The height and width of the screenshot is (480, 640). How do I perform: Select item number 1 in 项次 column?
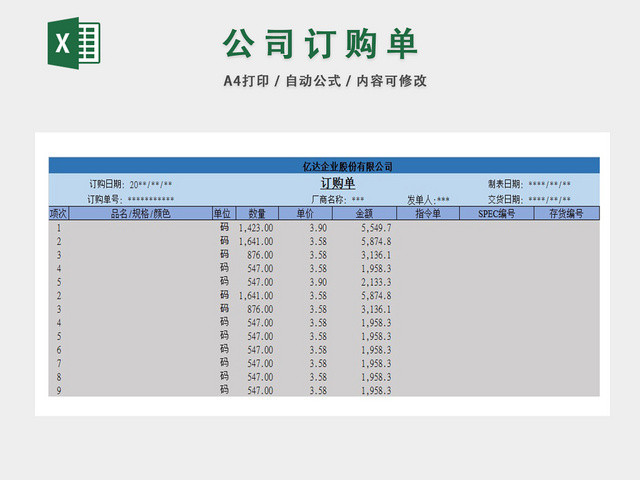pos(59,228)
